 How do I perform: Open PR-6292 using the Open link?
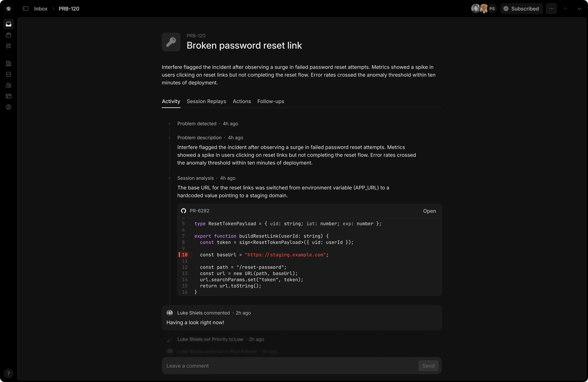point(429,211)
